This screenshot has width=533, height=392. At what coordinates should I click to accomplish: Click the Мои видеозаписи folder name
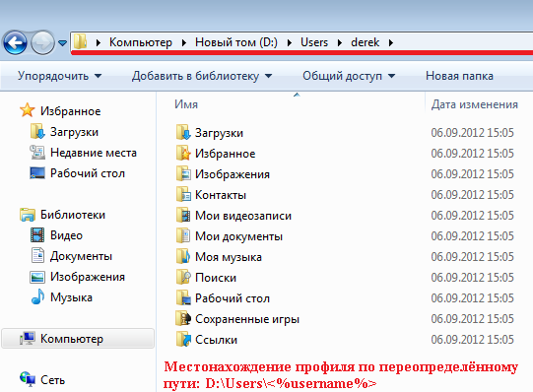pyautogui.click(x=243, y=216)
